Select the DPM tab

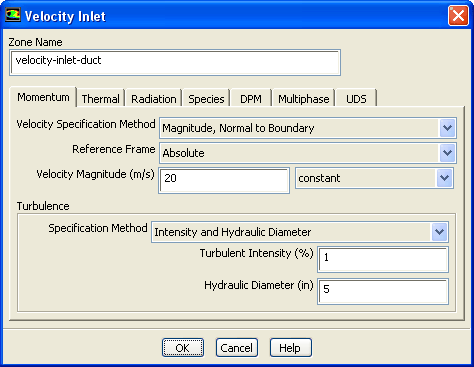(251, 99)
